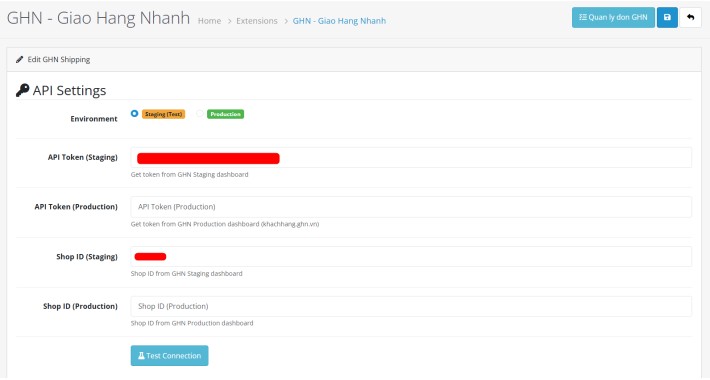Click 'Shop ID from GHN Staging dashboard' hint
This screenshot has height=380, width=710.
click(x=187, y=274)
